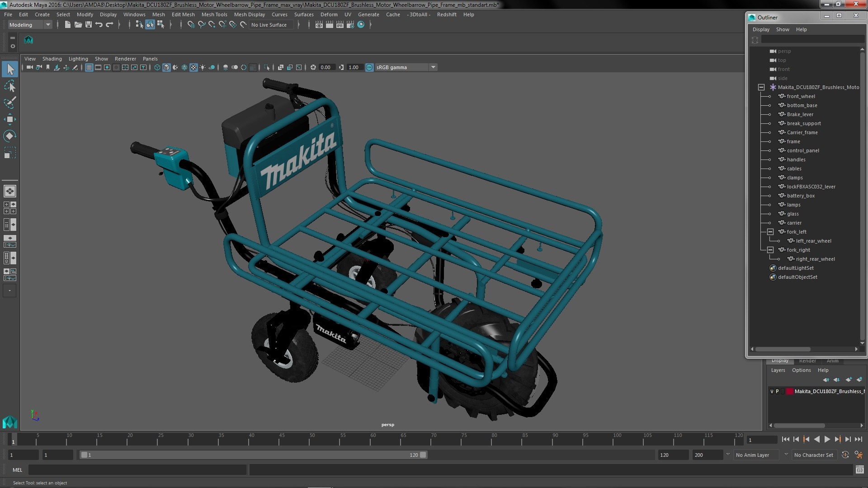Viewport: 868px width, 488px height.
Task: Go to start of playback range
Action: pos(785,439)
